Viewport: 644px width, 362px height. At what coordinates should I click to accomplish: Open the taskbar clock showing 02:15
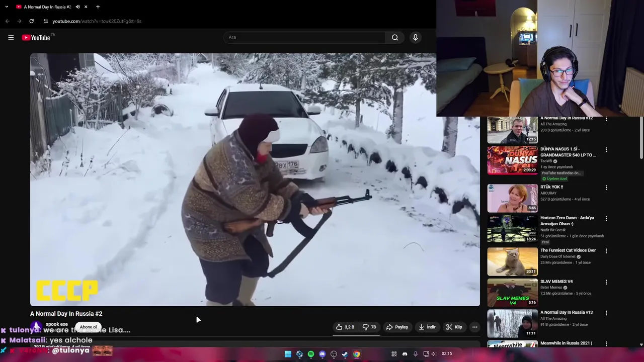coord(447,353)
